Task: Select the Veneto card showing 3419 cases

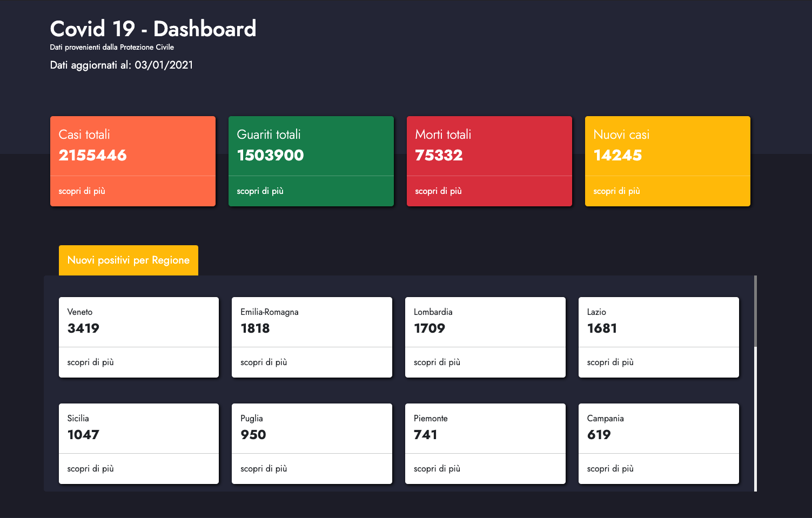Action: 138,321
